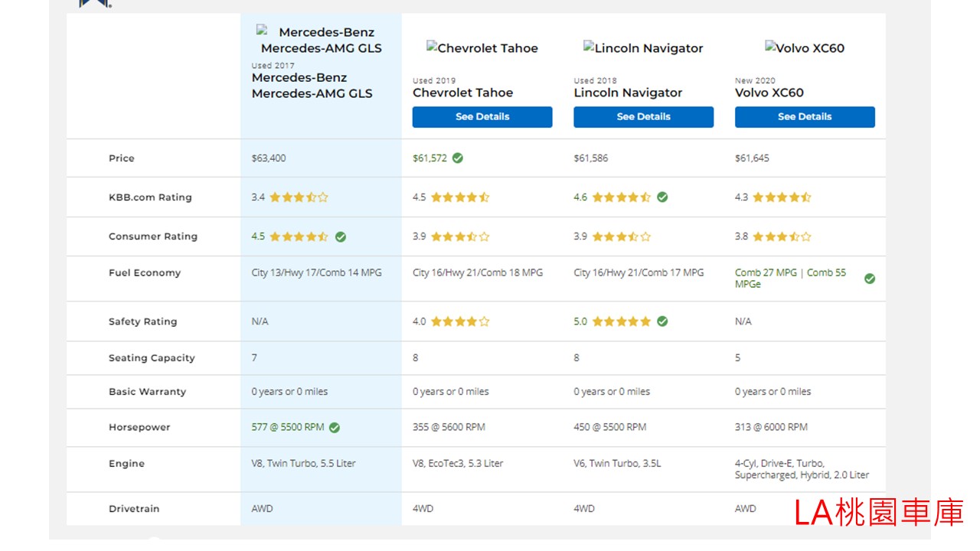Click the Seating Capacity row label

coord(152,358)
